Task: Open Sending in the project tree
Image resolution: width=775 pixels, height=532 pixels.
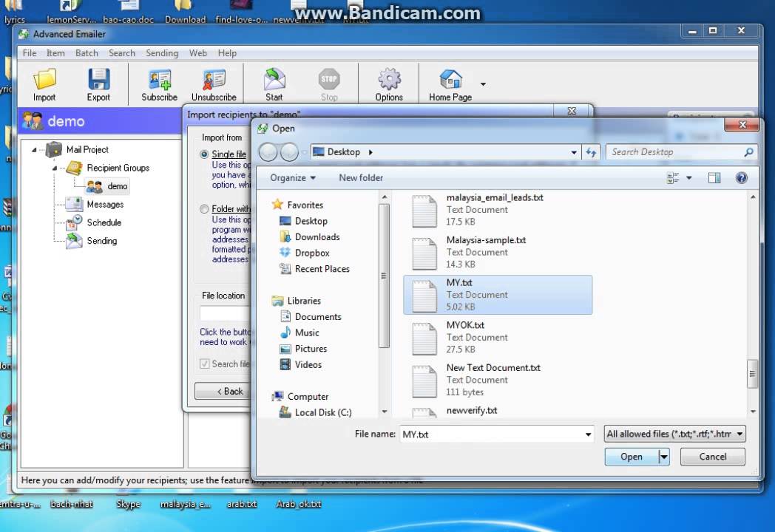Action: 92,241
